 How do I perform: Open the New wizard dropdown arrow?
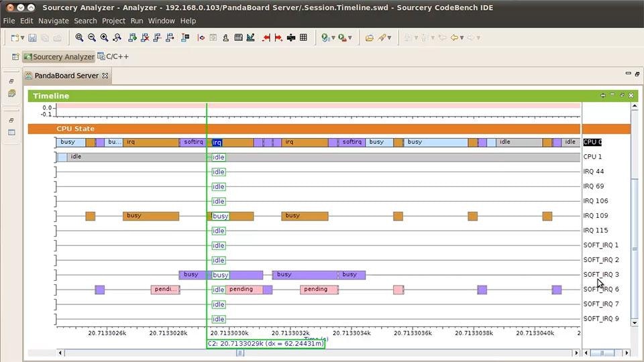tap(22, 38)
